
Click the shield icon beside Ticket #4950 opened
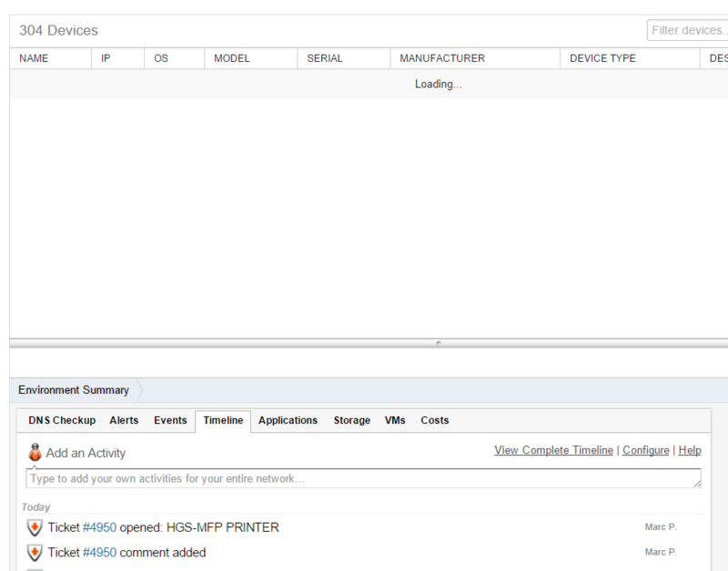[34, 527]
